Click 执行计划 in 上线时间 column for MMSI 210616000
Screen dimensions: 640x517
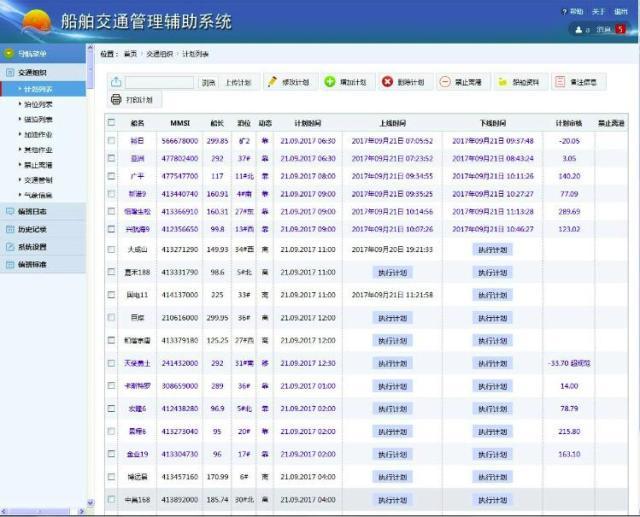click(392, 317)
